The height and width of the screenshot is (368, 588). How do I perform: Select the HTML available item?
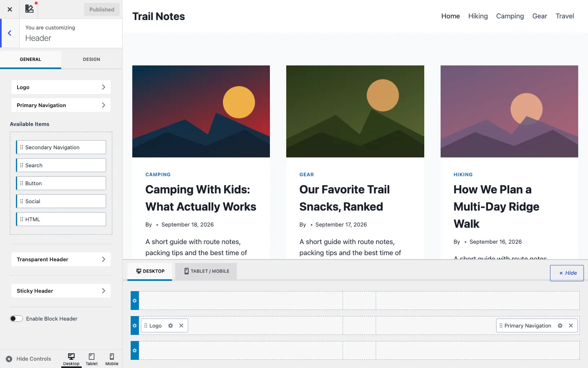click(x=61, y=220)
